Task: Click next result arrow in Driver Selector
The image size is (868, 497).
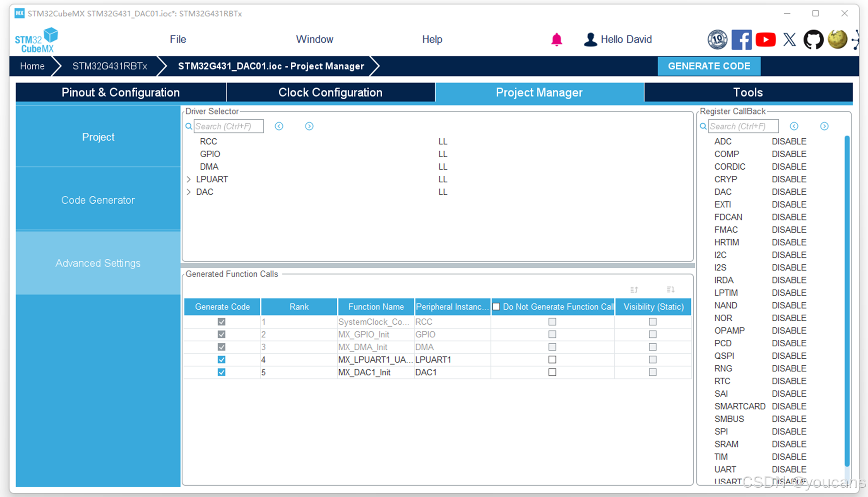Action: click(309, 126)
